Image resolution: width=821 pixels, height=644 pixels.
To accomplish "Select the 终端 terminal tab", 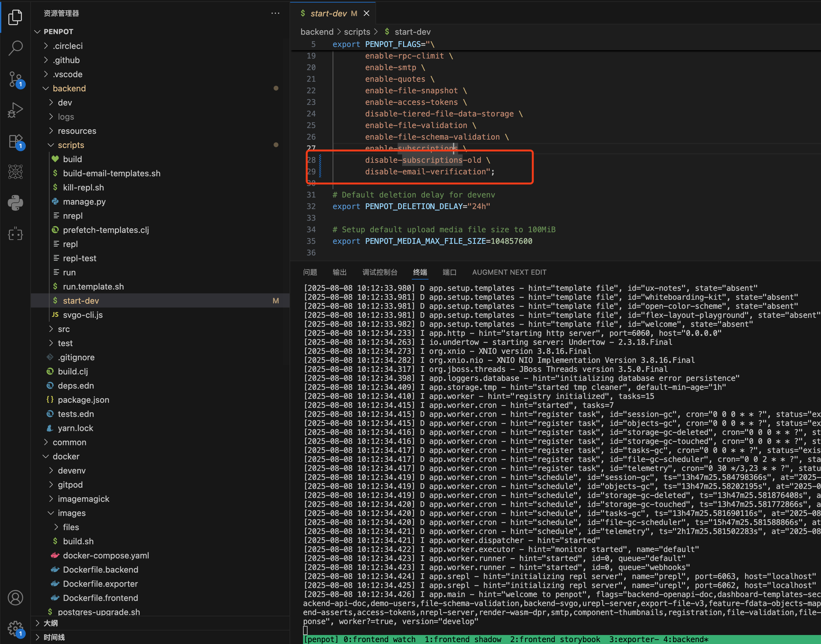I will point(420,272).
